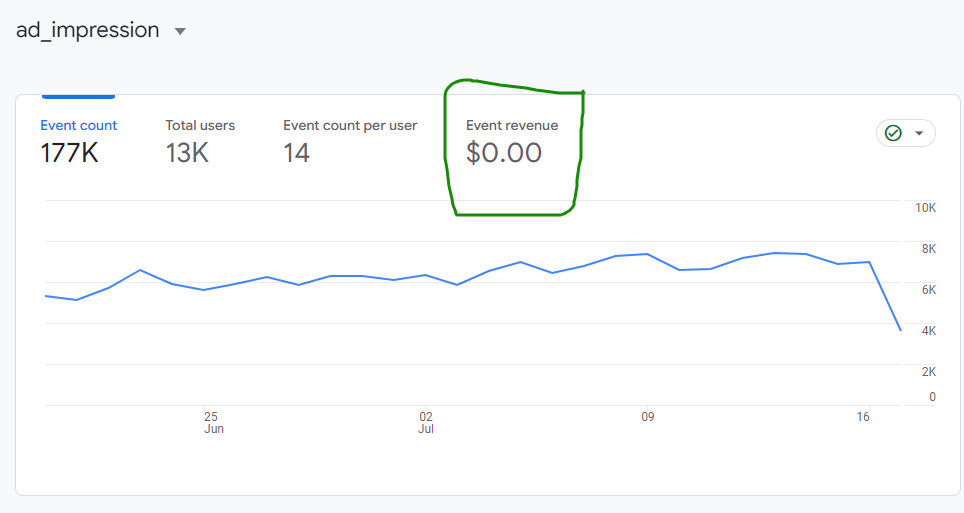Switch to the Total users tab
Image resolution: width=964 pixels, height=513 pixels.
coord(200,125)
